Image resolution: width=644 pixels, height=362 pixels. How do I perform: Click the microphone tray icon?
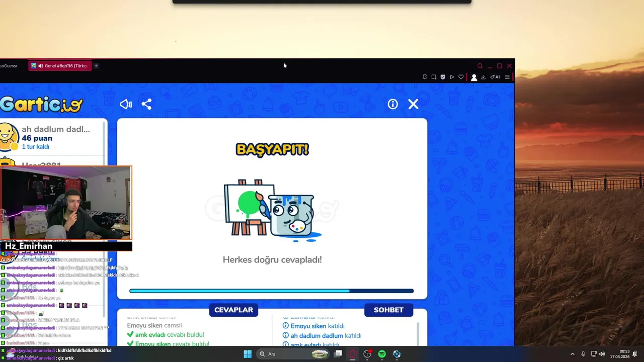[x=583, y=354]
